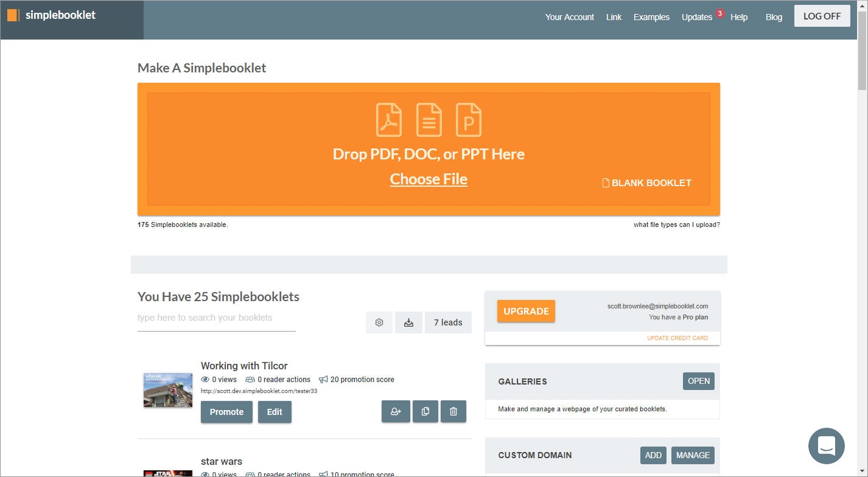Click the orange UPGRADE button
The image size is (868, 477).
pos(526,311)
